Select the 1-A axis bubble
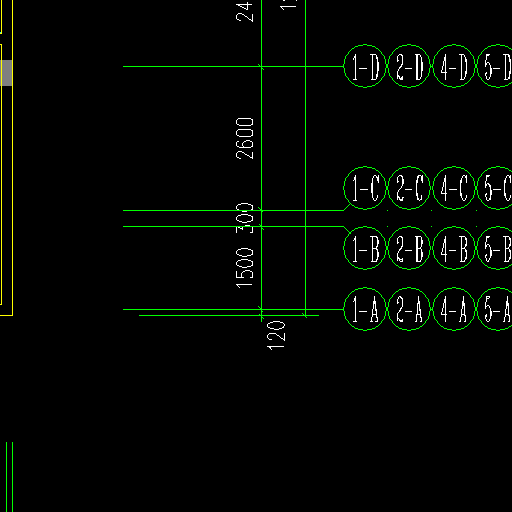This screenshot has height=512, width=512. [x=365, y=309]
